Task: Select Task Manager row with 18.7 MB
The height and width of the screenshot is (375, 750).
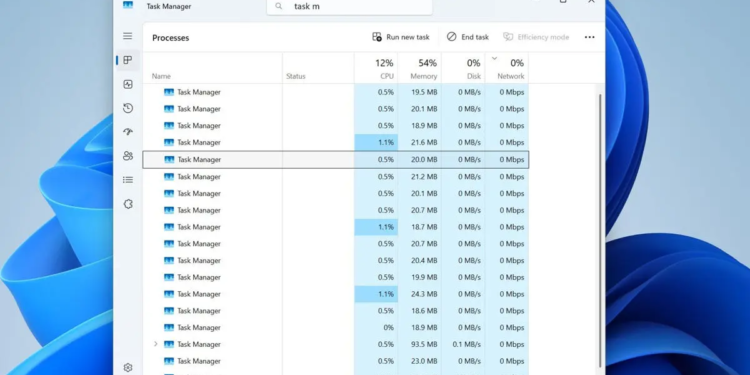Action: [x=336, y=227]
